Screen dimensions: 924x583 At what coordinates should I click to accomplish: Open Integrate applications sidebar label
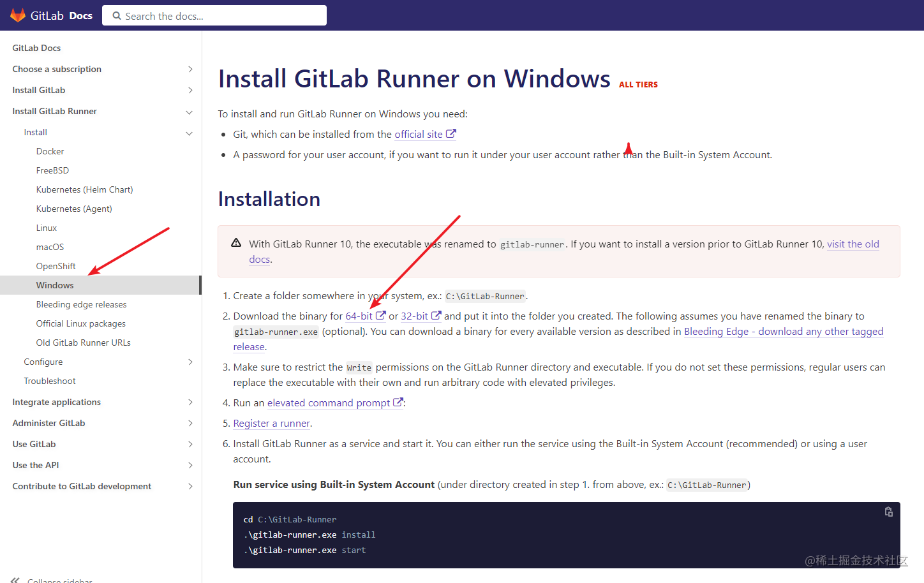[x=56, y=402]
